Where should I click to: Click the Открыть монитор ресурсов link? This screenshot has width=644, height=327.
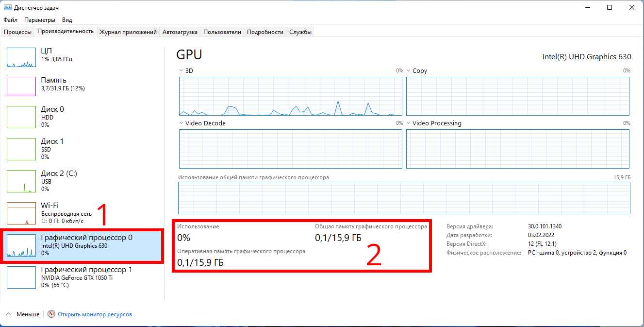(95, 314)
